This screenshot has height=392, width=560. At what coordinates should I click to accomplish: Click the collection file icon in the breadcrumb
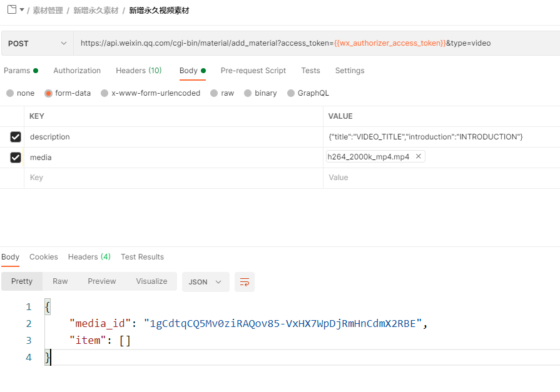coord(12,9)
